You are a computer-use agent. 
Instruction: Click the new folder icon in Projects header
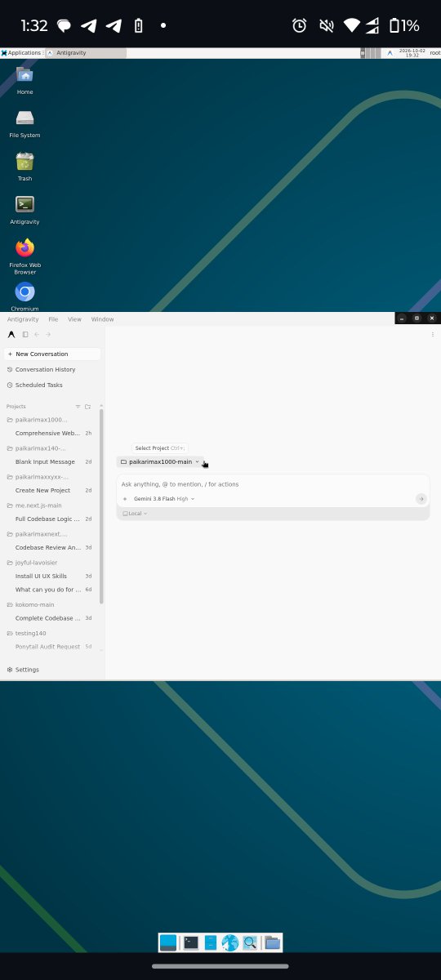(87, 406)
